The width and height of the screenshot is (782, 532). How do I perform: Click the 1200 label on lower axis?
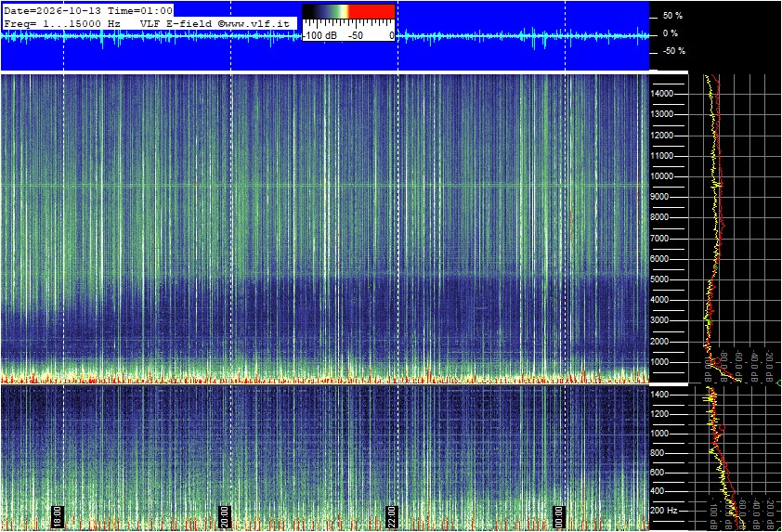coord(659,414)
